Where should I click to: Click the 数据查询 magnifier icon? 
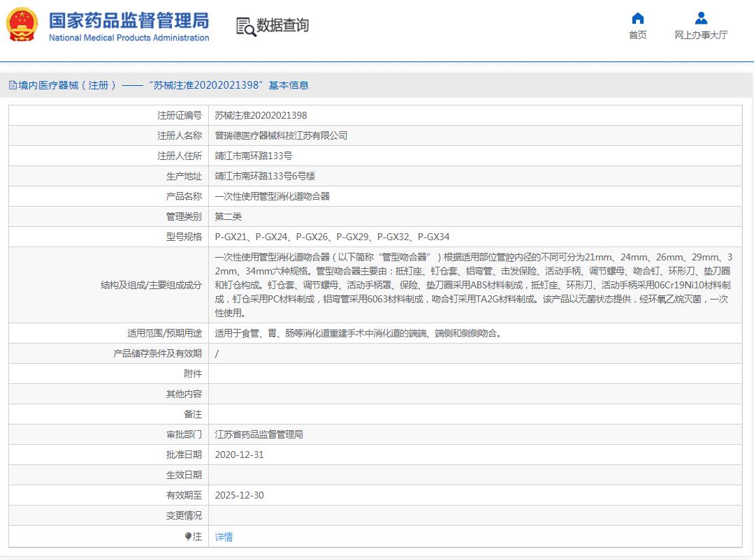click(245, 27)
